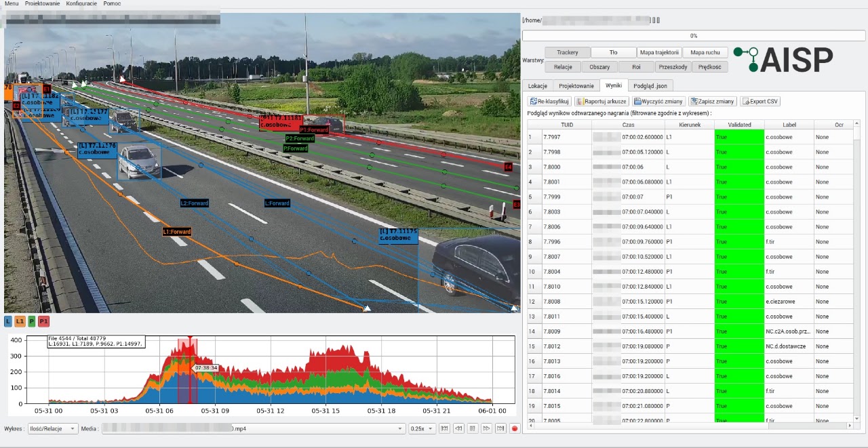868x448 pixels.
Task: Click the rewind playback icon
Action: (458, 428)
